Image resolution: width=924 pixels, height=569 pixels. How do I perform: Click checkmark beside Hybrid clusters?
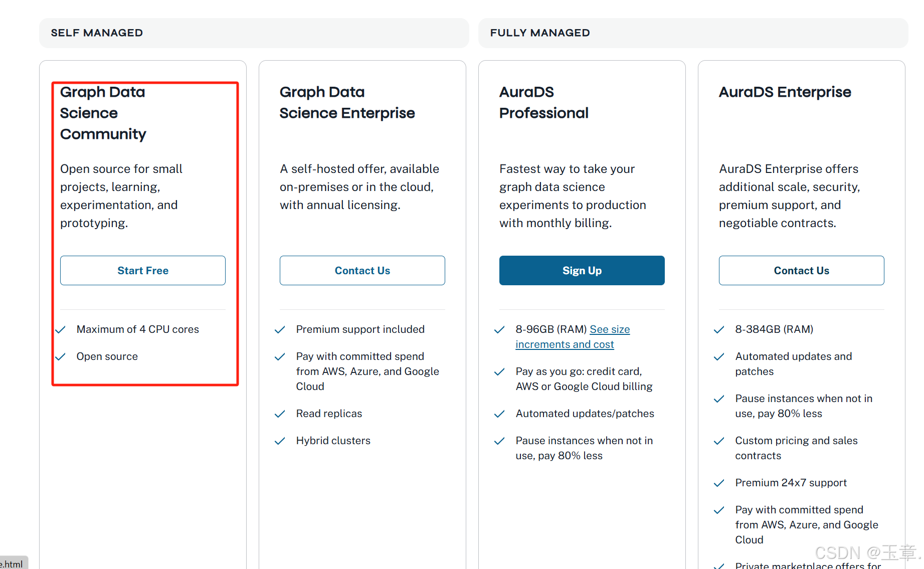pos(280,441)
